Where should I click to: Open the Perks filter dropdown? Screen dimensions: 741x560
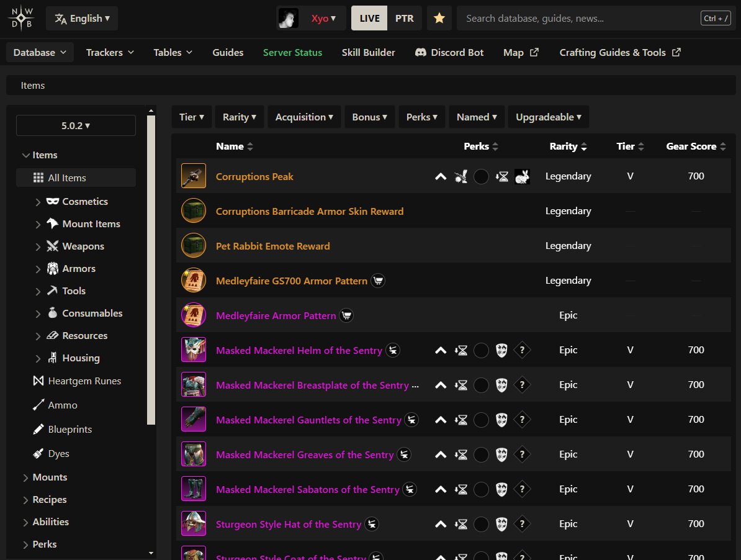point(421,117)
